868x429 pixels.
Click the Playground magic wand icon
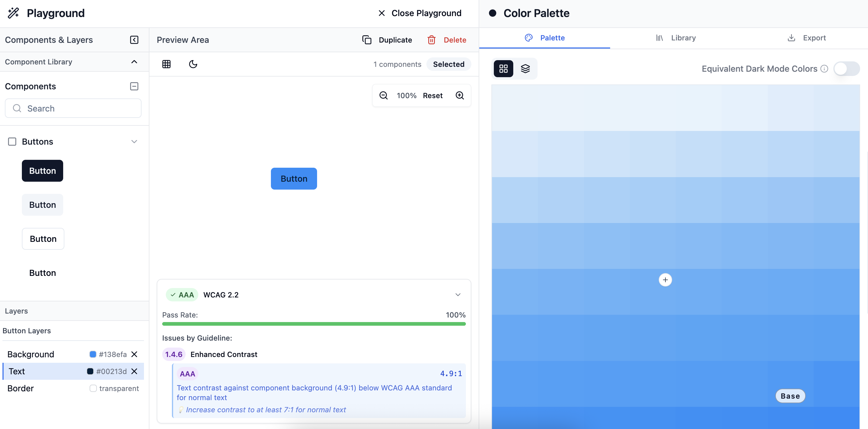point(13,13)
